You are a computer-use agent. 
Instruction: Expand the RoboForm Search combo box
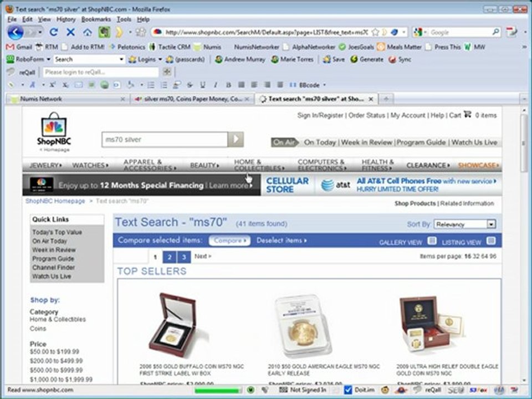coord(121,59)
